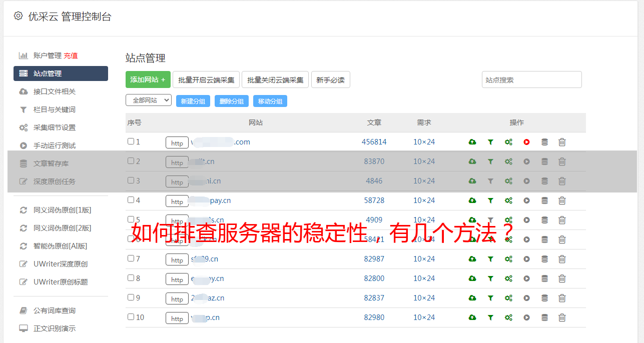Open the database icon for row 1
This screenshot has width=644, height=343.
544,142
